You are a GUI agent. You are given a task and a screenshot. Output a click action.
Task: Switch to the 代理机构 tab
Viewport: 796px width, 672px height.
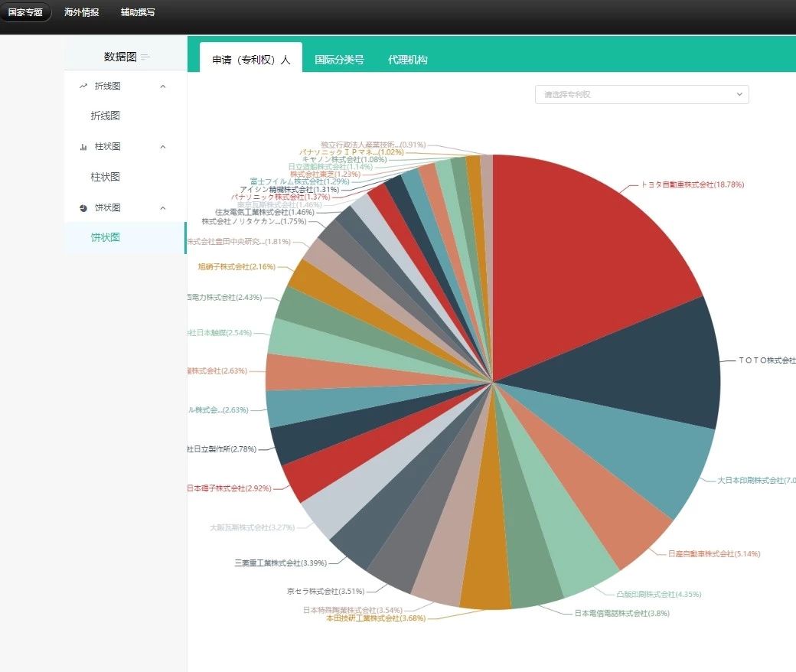click(408, 60)
